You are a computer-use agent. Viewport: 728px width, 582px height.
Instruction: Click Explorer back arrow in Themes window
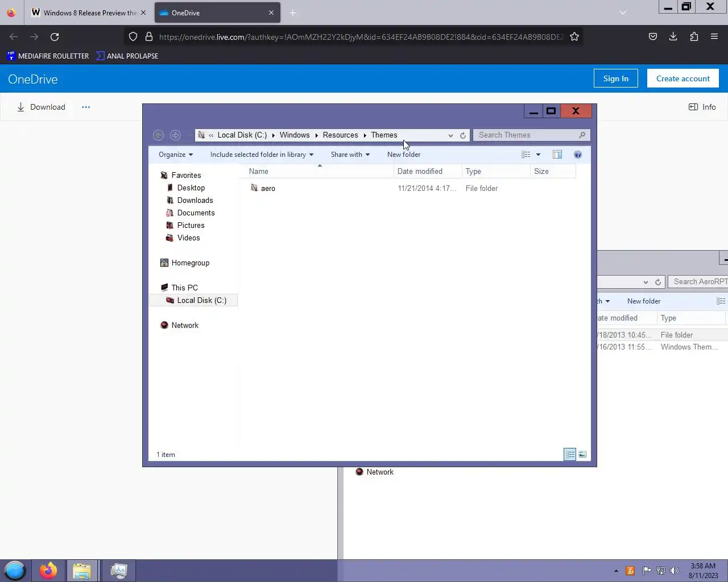pos(159,135)
